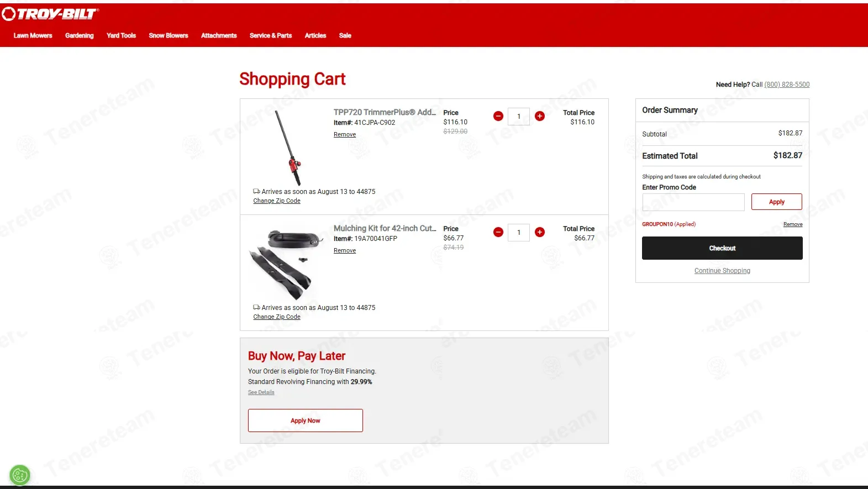Click the Mulching Kit Total Price $66.77
The image size is (868, 489).
[x=585, y=238]
